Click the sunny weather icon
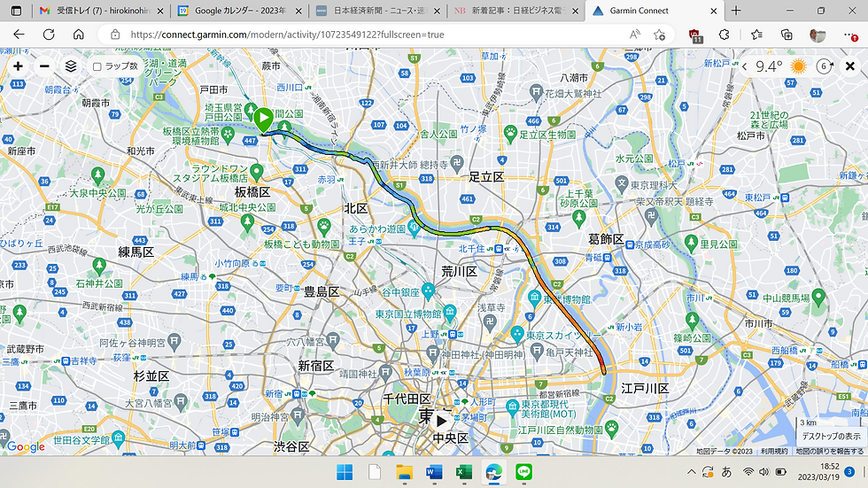868x488 pixels. point(798,66)
